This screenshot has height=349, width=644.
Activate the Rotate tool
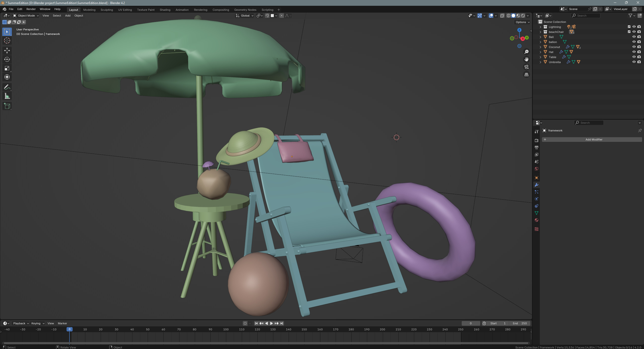tap(7, 59)
